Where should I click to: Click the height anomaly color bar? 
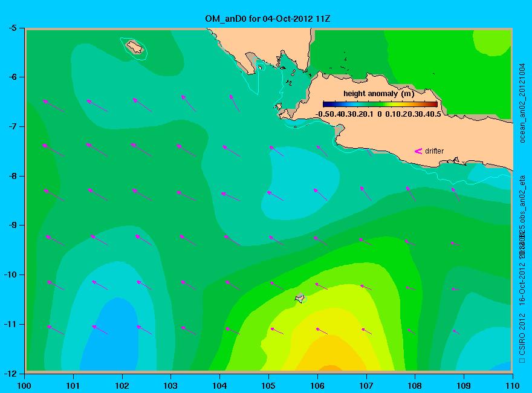click(x=380, y=105)
